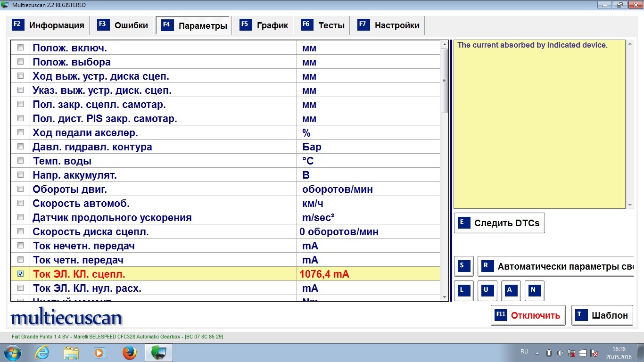This screenshot has width=644, height=362.
Task: Switch to the Ошибки tab
Action: pos(123,25)
